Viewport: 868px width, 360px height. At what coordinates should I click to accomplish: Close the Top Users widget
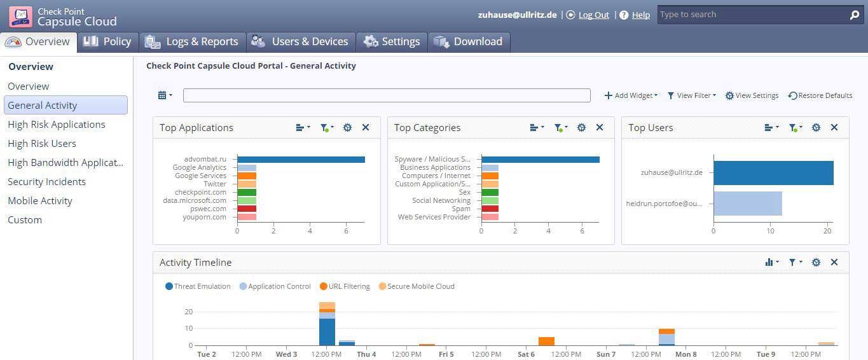(834, 127)
